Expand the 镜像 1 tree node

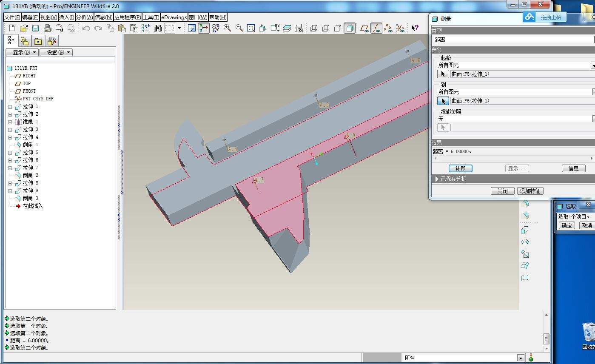click(10, 122)
